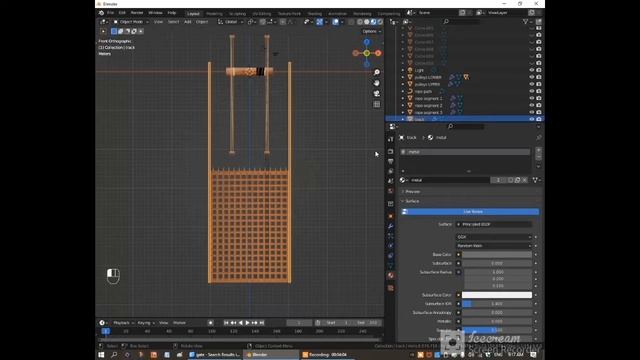The width and height of the screenshot is (640, 360).
Task: Click the taskbar search magnifier icon
Action: pos(114,355)
